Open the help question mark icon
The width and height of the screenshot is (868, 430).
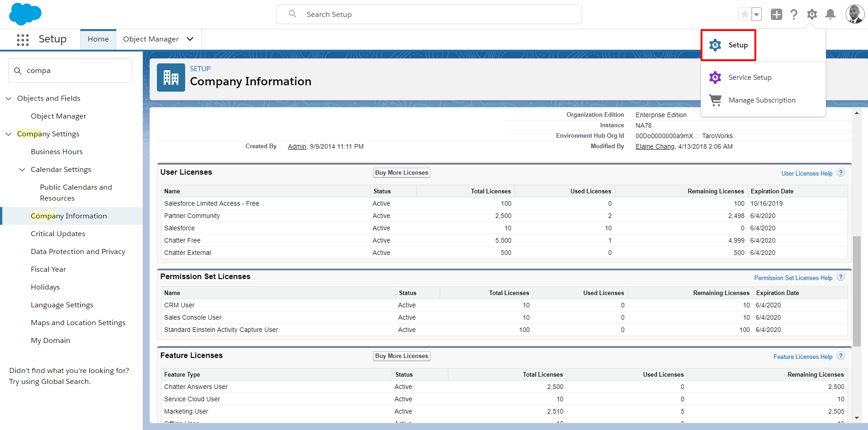(x=794, y=15)
